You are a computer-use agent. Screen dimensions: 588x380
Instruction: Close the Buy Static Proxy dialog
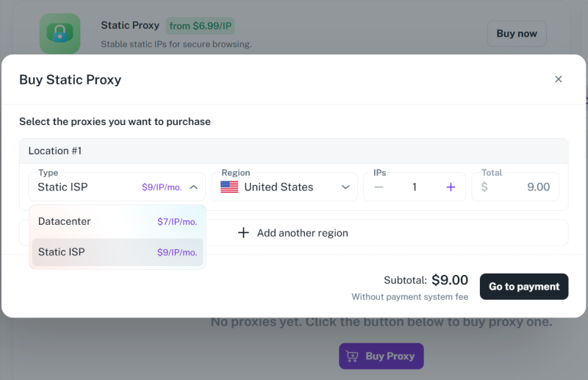[558, 79]
